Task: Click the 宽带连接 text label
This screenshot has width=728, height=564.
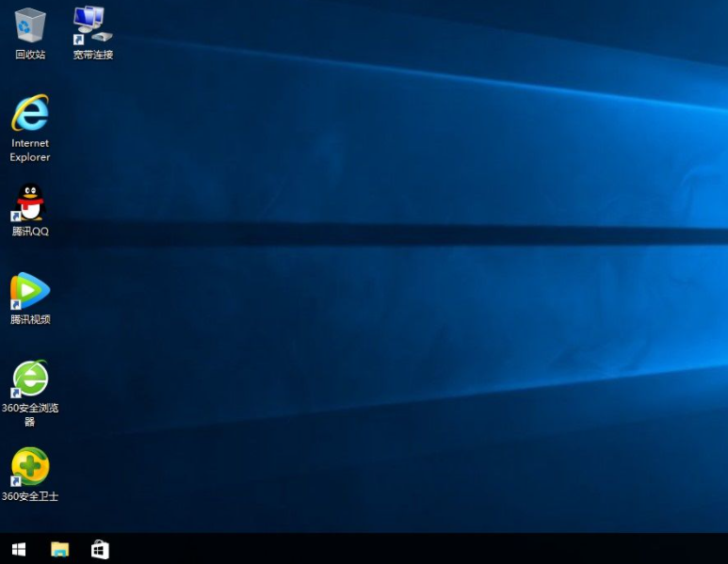Action: tap(92, 55)
